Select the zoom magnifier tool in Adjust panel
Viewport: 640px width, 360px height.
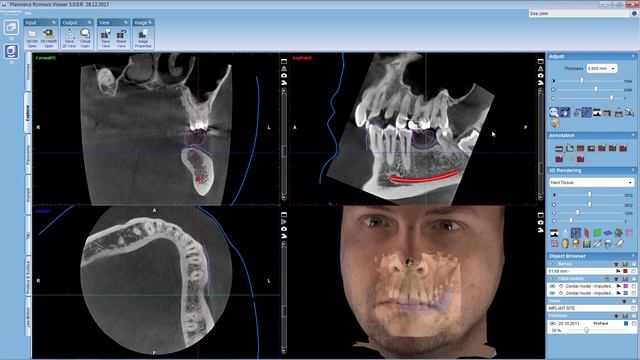pyautogui.click(x=554, y=112)
